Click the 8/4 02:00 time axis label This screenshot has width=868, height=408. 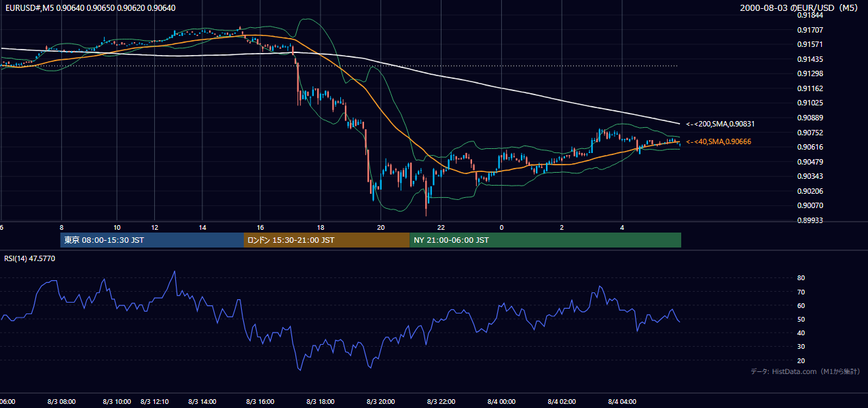pos(562,401)
